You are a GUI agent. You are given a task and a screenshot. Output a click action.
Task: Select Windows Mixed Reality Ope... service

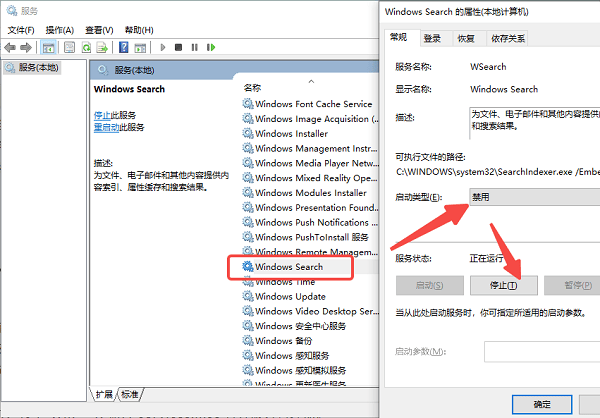[316, 178]
